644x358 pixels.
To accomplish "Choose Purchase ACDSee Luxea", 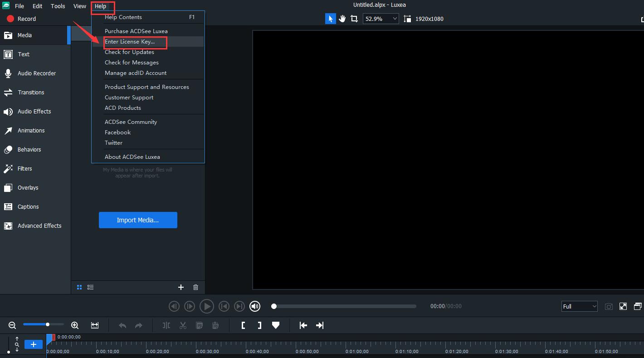I will [x=148, y=31].
